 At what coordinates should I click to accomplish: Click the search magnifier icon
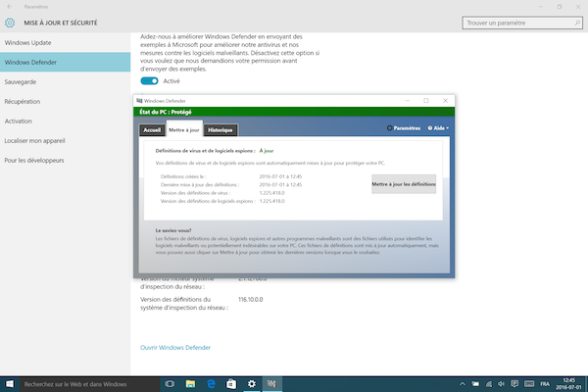[577, 23]
